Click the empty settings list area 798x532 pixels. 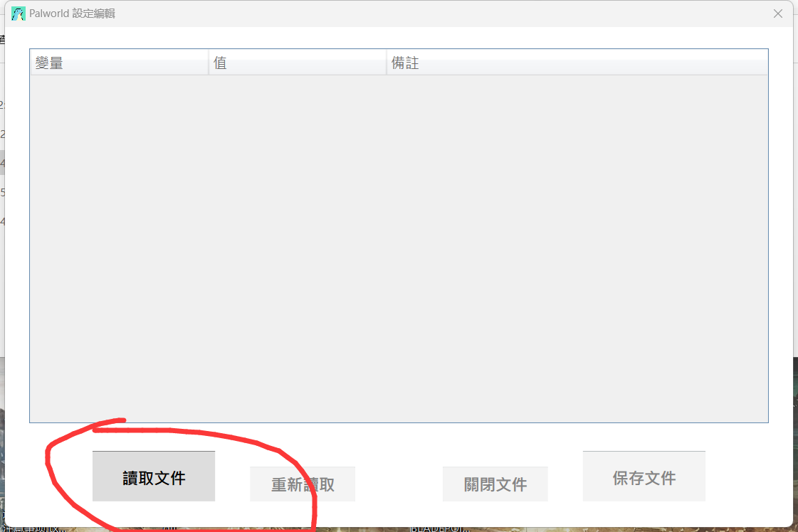pyautogui.click(x=399, y=249)
